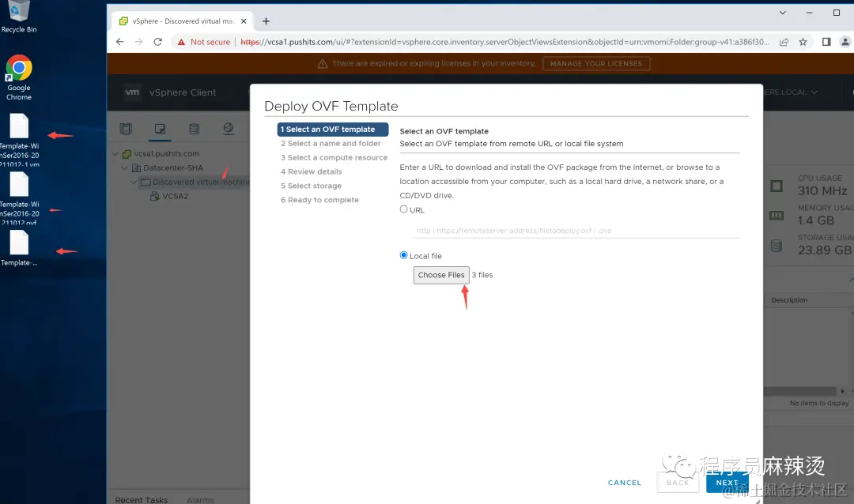Viewport: 854px width, 504px height.
Task: Select the Template-WinSer2016 .ovf desktop file
Action: [x=19, y=198]
